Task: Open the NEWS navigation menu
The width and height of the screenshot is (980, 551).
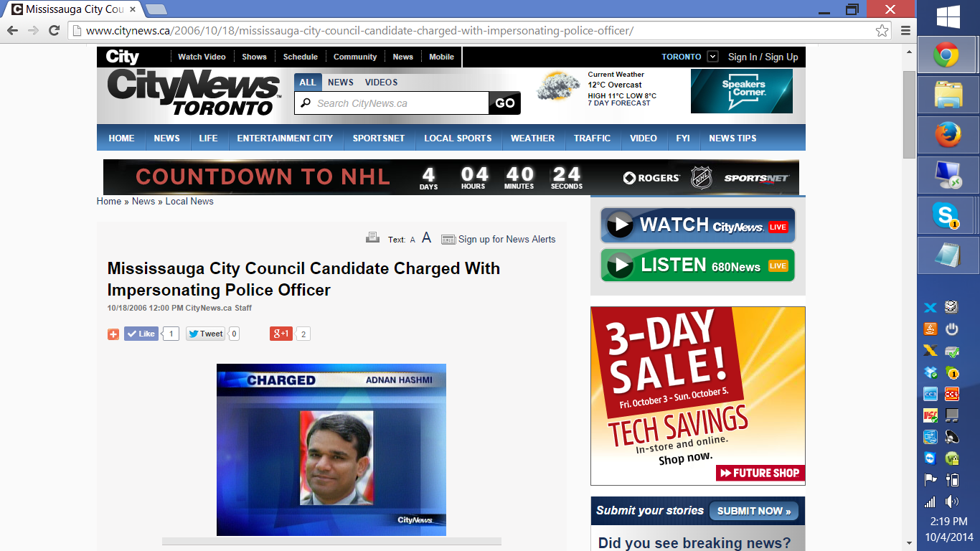Action: coord(166,138)
